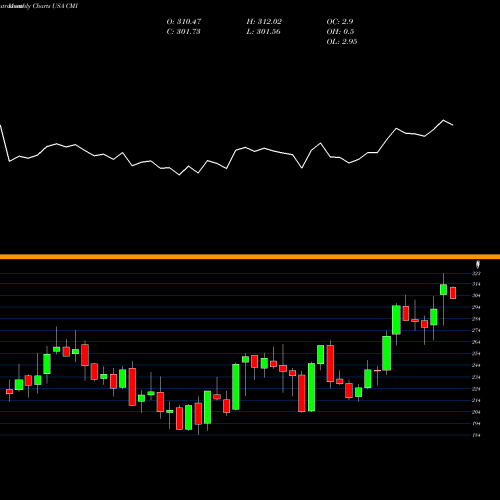
Task: Click the 294 price axis label
Action: pos(476,307)
